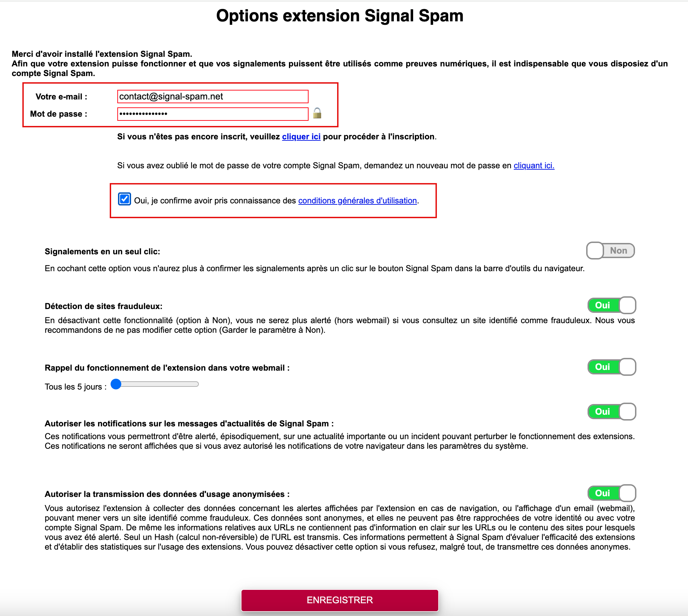Image resolution: width=688 pixels, height=616 pixels.
Task: Toggle Signal Spam news notifications off
Action: tap(612, 412)
